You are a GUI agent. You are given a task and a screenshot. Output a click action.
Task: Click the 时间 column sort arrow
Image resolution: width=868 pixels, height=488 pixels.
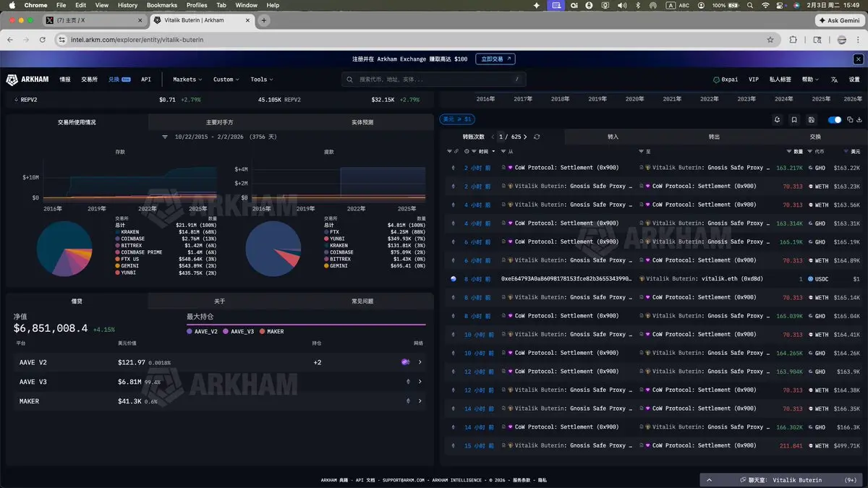tap(493, 152)
